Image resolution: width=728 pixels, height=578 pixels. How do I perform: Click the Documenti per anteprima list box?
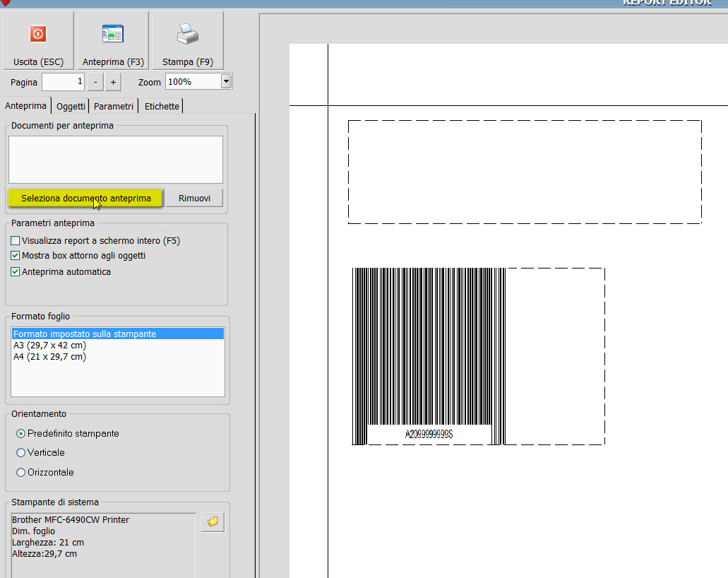(116, 160)
